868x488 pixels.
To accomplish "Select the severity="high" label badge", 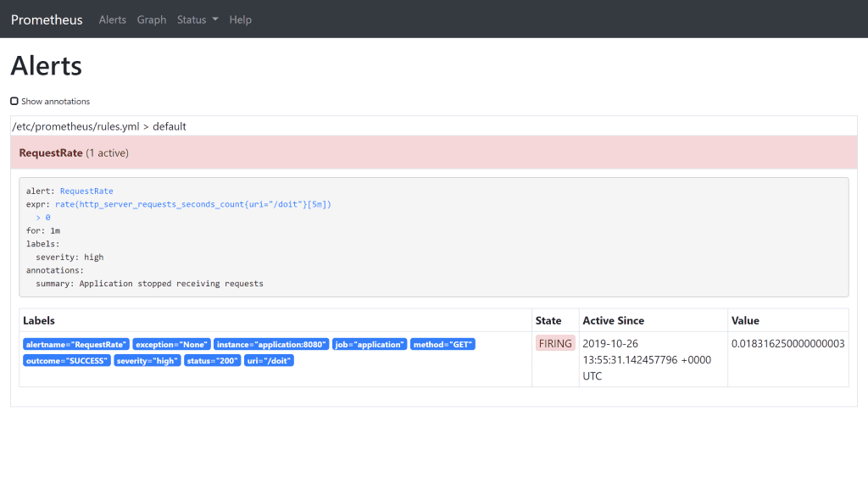I will pos(146,360).
